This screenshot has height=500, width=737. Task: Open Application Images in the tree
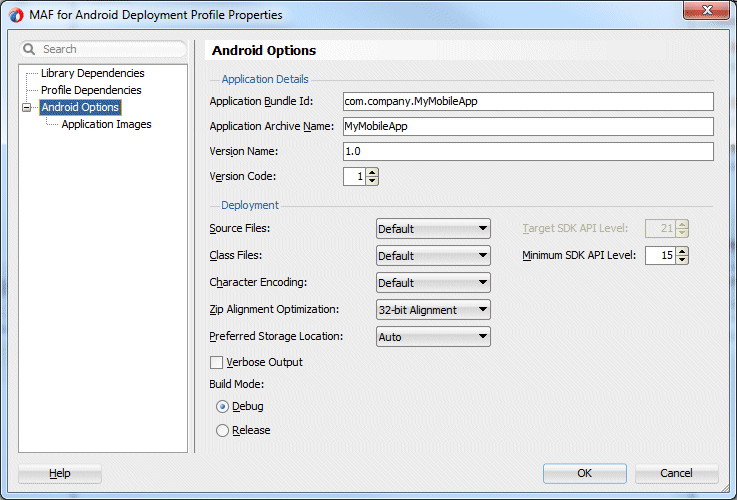106,125
